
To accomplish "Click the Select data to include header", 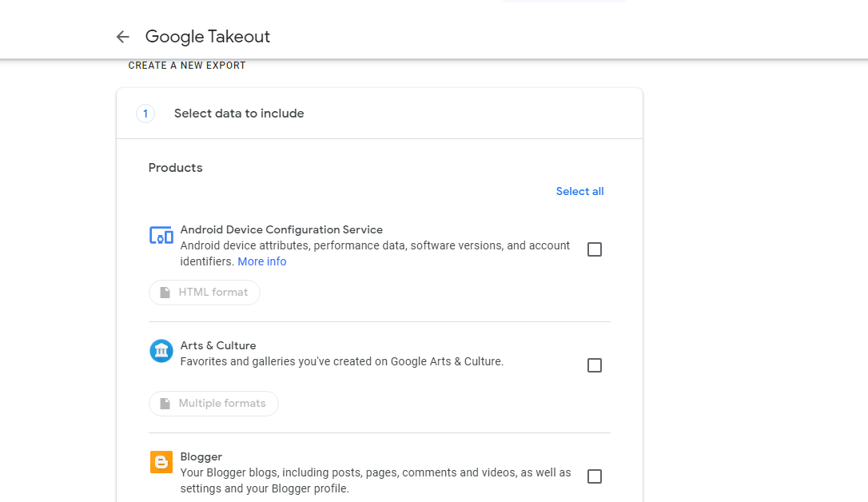I will pos(239,114).
